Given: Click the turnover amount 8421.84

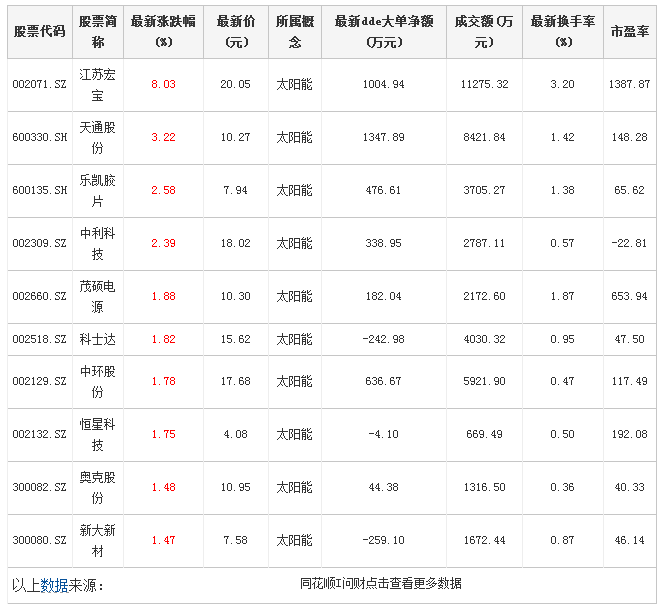Looking at the screenshot, I should (484, 137).
